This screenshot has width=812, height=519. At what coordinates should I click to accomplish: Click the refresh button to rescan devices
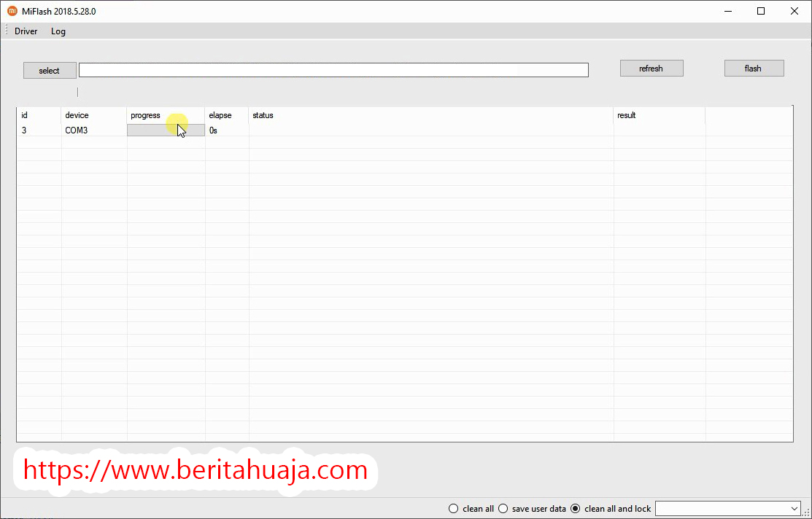651,69
